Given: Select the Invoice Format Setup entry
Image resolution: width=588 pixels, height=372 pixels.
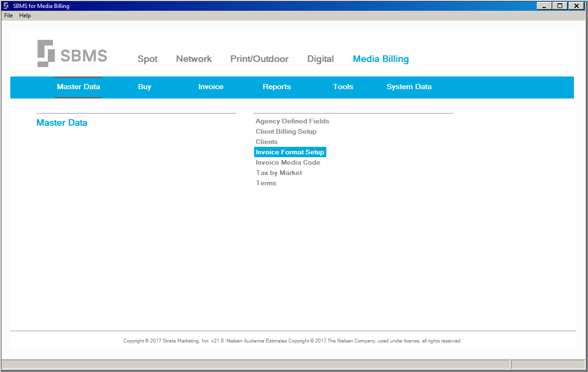Looking at the screenshot, I should [x=290, y=152].
